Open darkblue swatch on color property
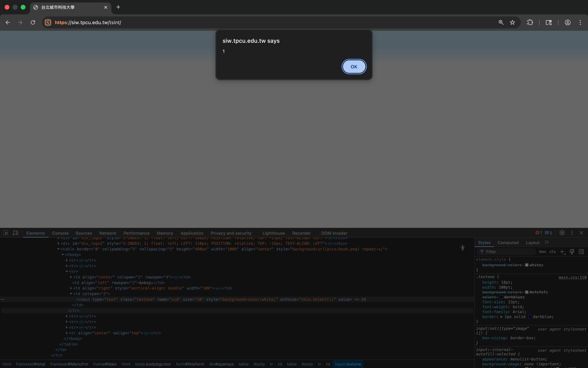The height and width of the screenshot is (368, 588). point(501,297)
